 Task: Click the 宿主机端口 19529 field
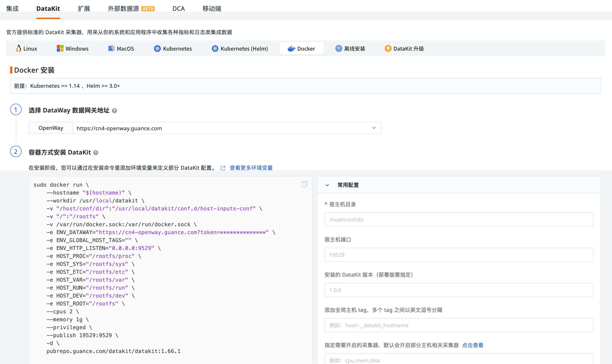(459, 255)
